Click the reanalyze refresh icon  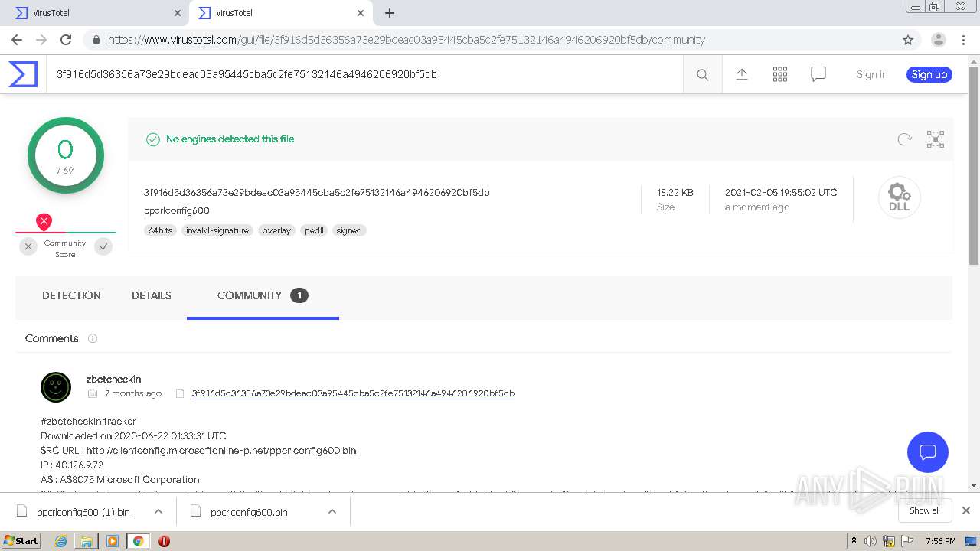pyautogui.click(x=904, y=139)
